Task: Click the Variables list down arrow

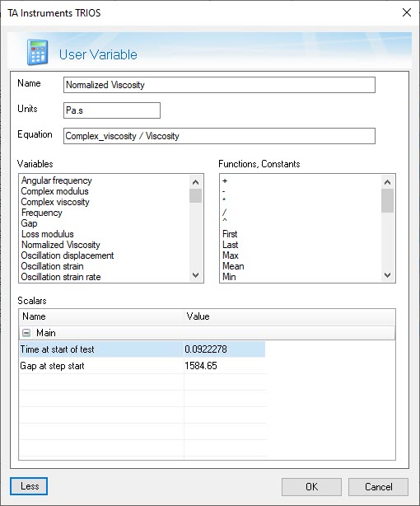Action: click(x=195, y=275)
